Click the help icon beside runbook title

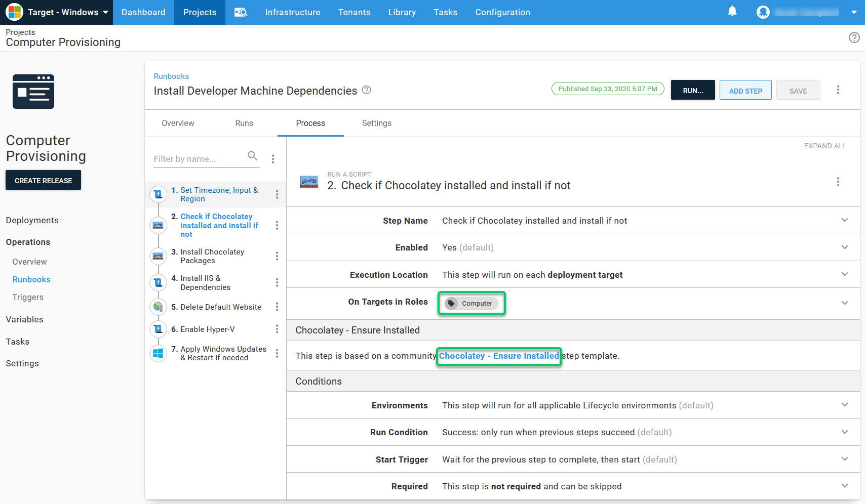[x=367, y=90]
